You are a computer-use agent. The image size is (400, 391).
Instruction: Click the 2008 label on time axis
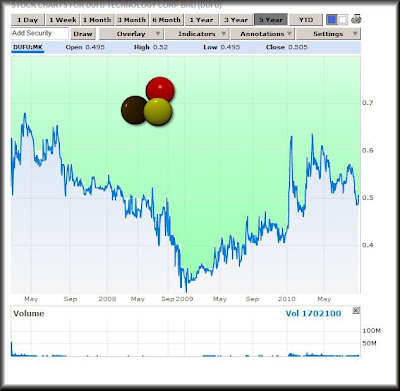pos(107,299)
